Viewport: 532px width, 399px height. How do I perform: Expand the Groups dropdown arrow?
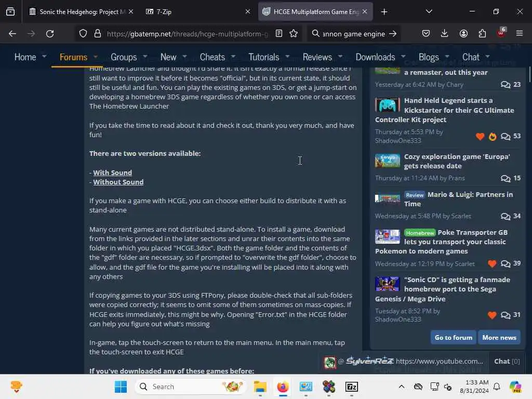click(145, 56)
